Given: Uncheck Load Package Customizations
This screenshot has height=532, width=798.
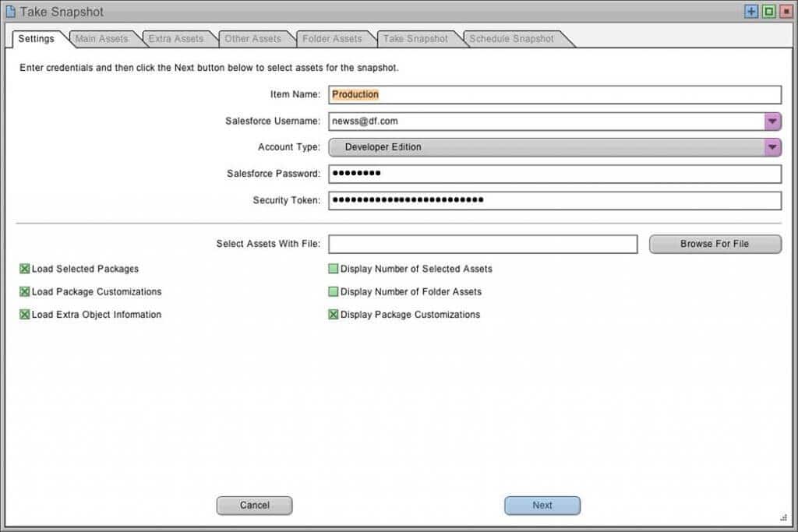Looking at the screenshot, I should [x=24, y=291].
